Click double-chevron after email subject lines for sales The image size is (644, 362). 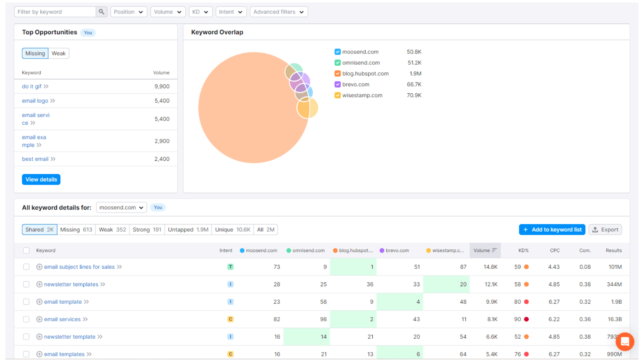tap(120, 267)
